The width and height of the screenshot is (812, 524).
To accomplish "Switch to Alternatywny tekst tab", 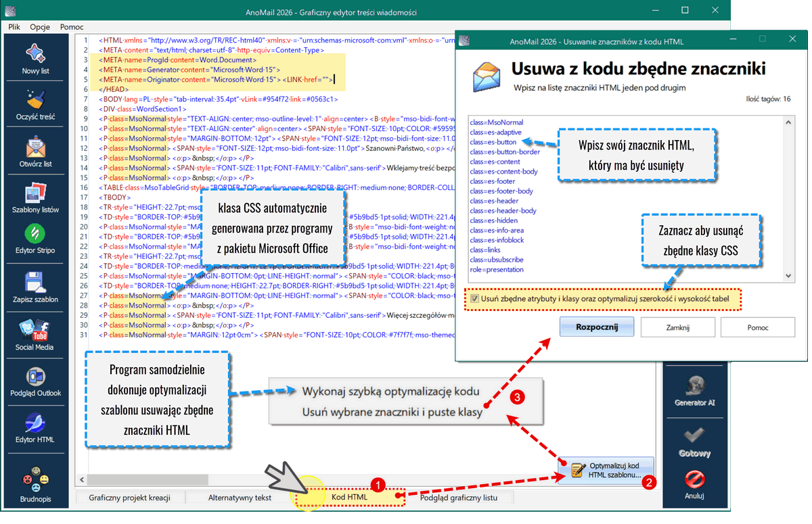I will [240, 498].
